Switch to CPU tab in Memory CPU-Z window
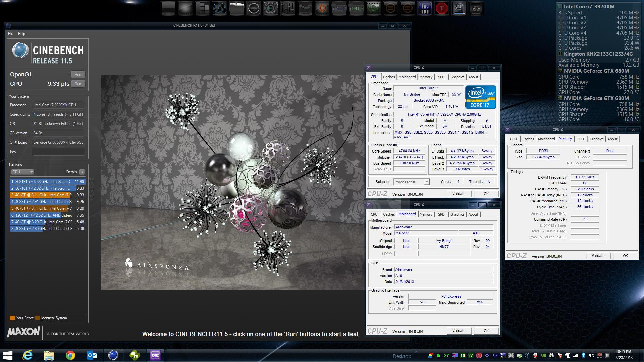Image resolution: width=644 pixels, height=362 pixels. tap(513, 139)
